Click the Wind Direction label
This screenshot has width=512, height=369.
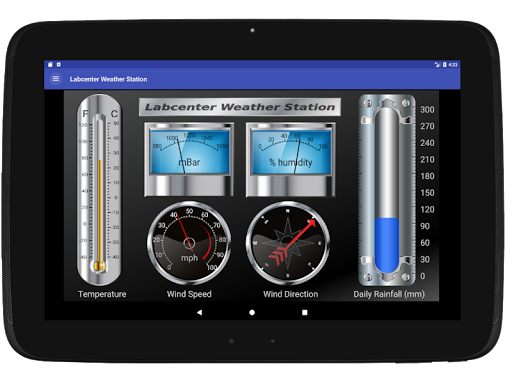(x=291, y=294)
